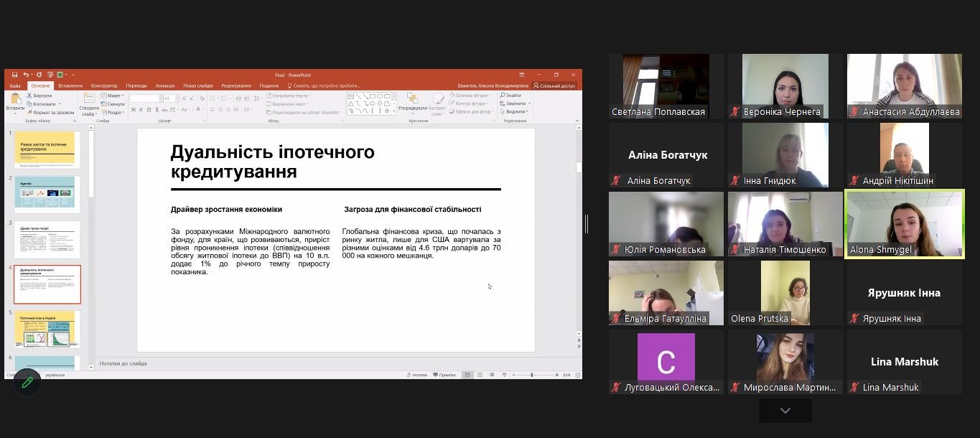
Task: Expand the Макет layout dropdown
Action: [113, 95]
